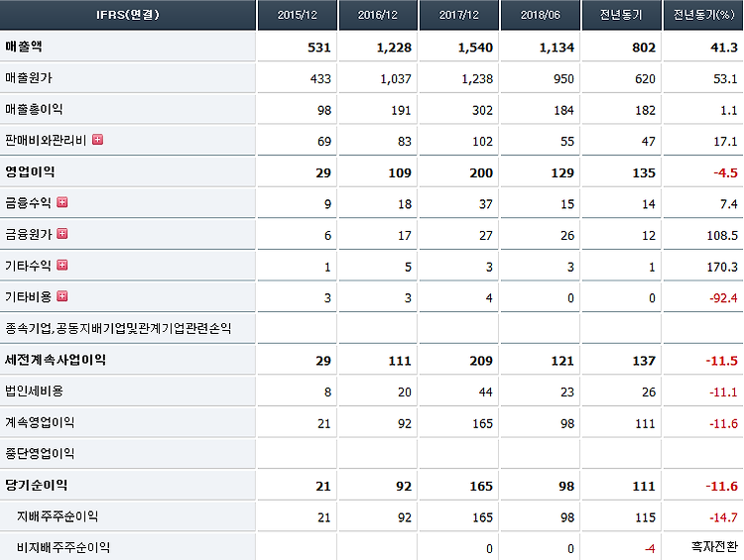Viewport: 744px width, 560px height.
Task: Expand the 기타비용 row plus icon
Action: click(62, 296)
